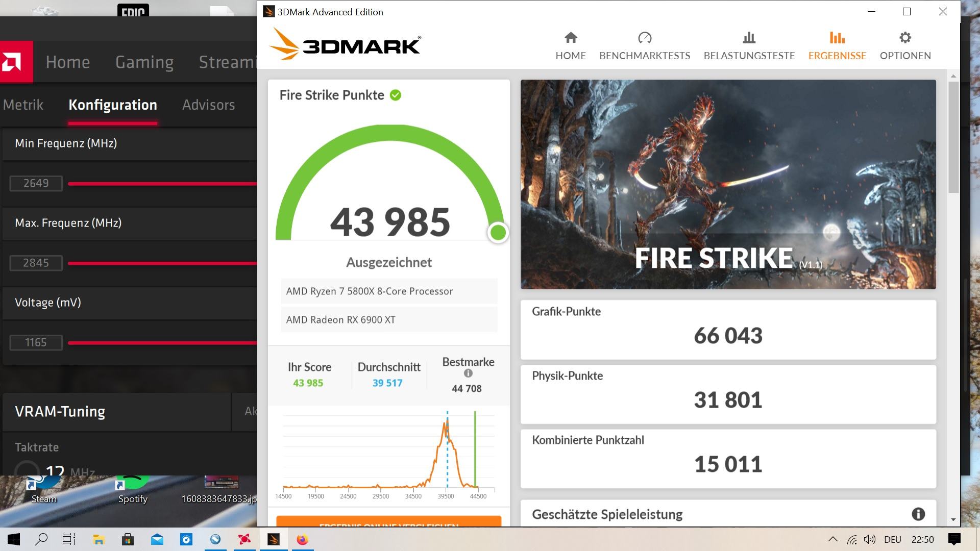Screen dimensions: 980x551
Task: Click the Kombinierte Punktzahl value 15 011
Action: click(x=728, y=464)
